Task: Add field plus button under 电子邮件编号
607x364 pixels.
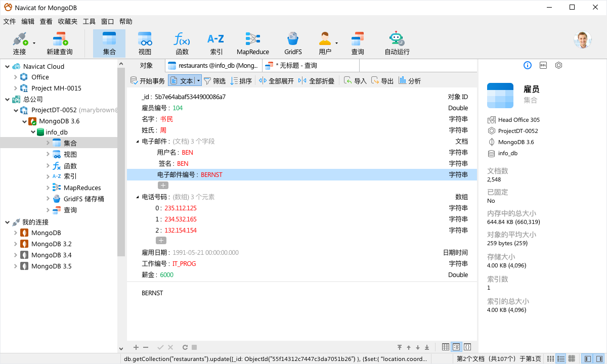Action: pos(163,186)
